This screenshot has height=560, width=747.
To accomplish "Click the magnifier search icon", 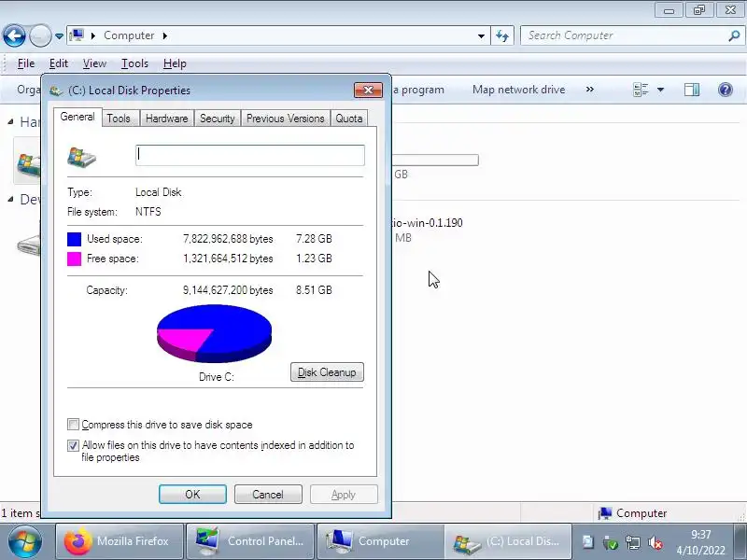I will pyautogui.click(x=734, y=35).
